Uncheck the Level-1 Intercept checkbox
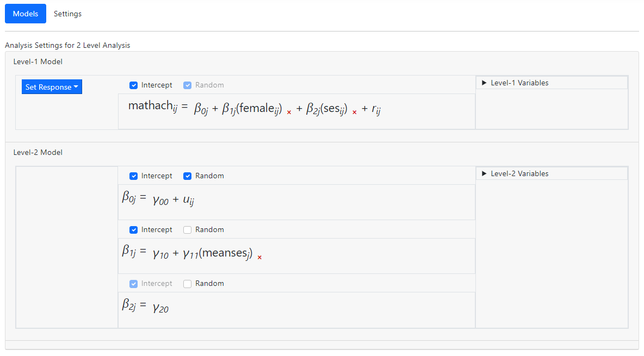The width and height of the screenshot is (644, 356). click(x=134, y=85)
